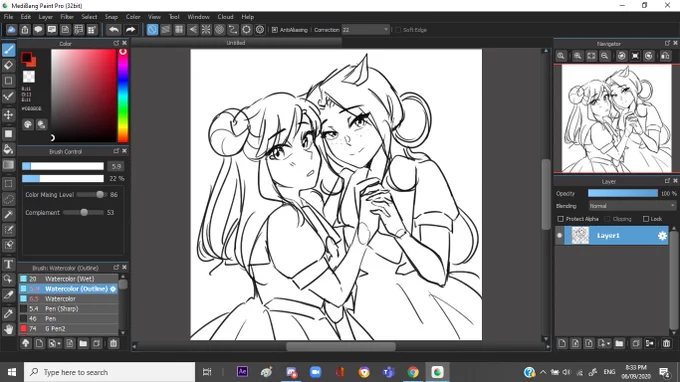Click the hue spectrum bar
Viewport: 680px width, 382px height.
[x=123, y=95]
